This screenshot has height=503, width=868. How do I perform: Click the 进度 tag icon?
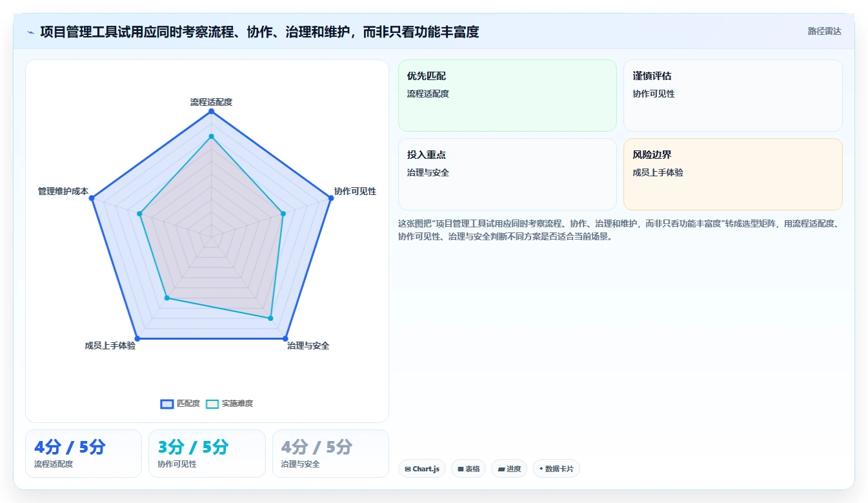501,469
